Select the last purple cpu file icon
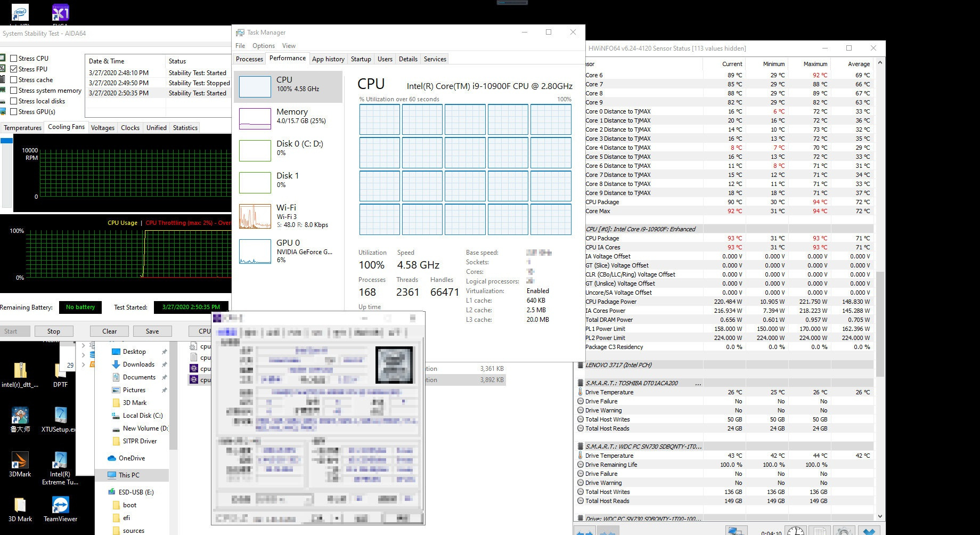This screenshot has width=980, height=535. [x=194, y=380]
